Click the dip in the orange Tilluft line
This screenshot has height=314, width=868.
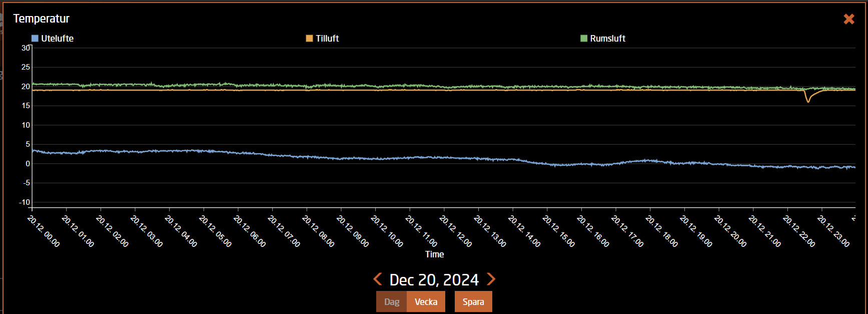coord(807,101)
